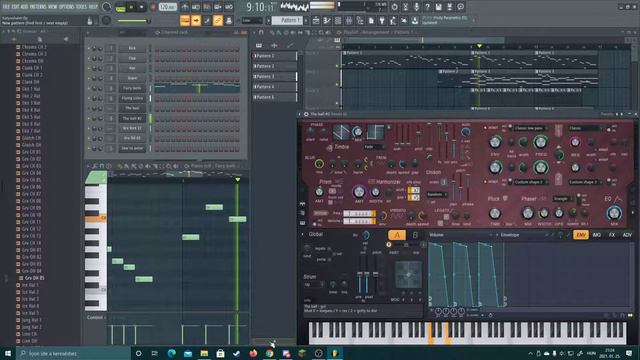Click the Hat channel button
The width and height of the screenshot is (640, 360).
click(132, 68)
